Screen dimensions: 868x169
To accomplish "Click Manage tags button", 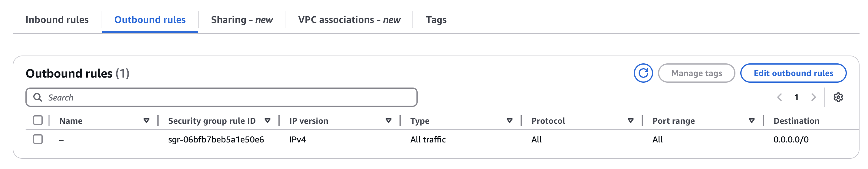I will click(x=696, y=73).
